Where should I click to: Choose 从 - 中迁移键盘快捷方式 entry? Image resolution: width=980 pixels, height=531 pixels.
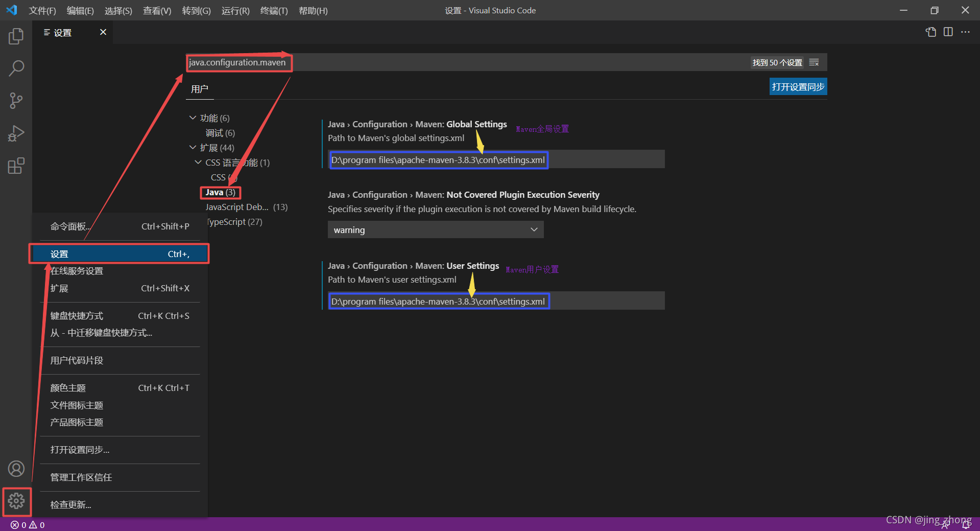(x=120, y=333)
